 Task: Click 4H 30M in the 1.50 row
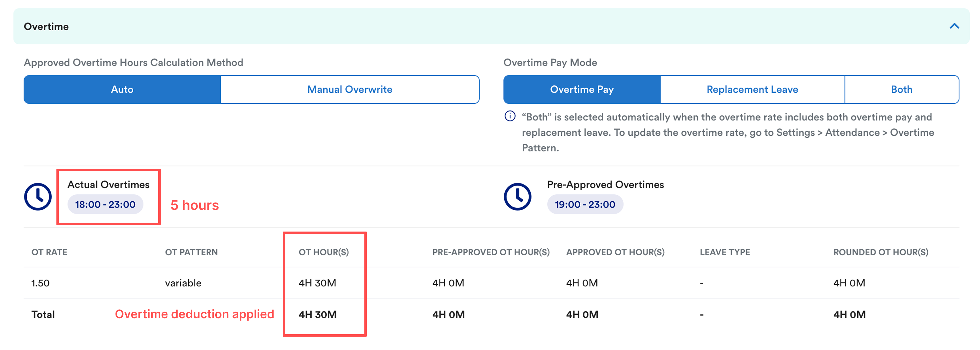click(317, 283)
